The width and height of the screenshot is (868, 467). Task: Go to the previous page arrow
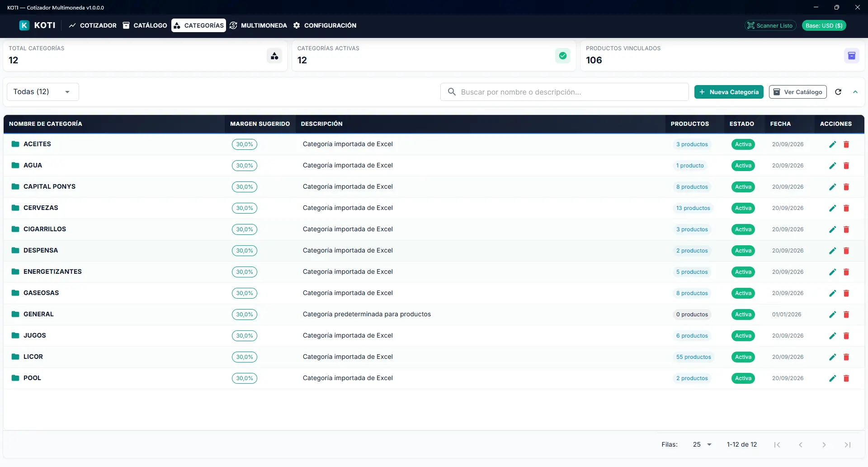[801, 445]
